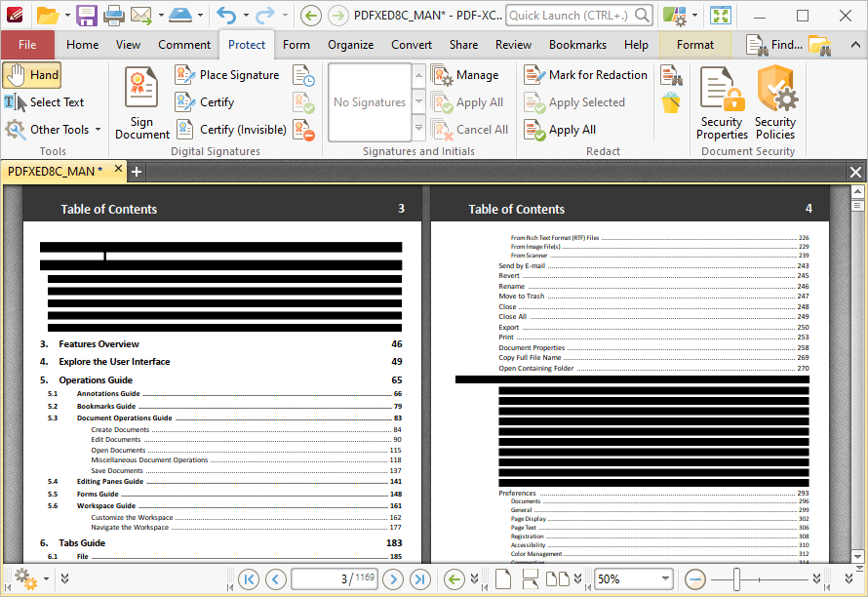868x597 pixels.
Task: Switch to the Home ribbon tab
Action: [83, 45]
